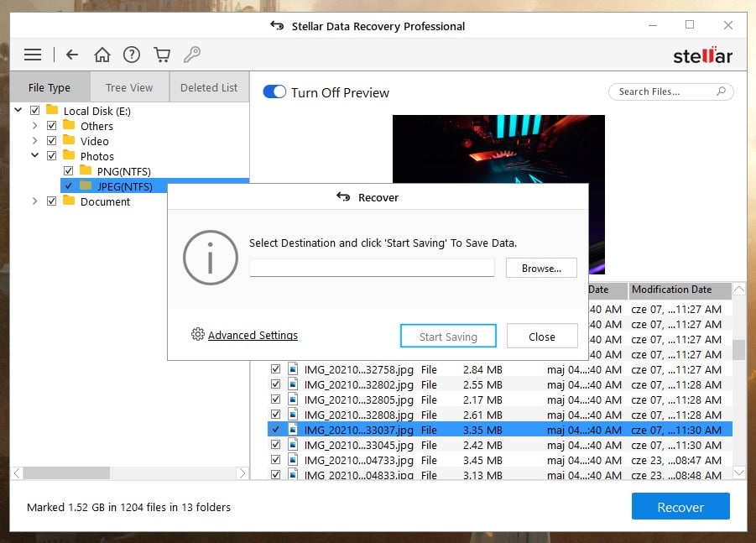756x543 pixels.
Task: Sort by Modification Date column header
Action: (x=680, y=290)
